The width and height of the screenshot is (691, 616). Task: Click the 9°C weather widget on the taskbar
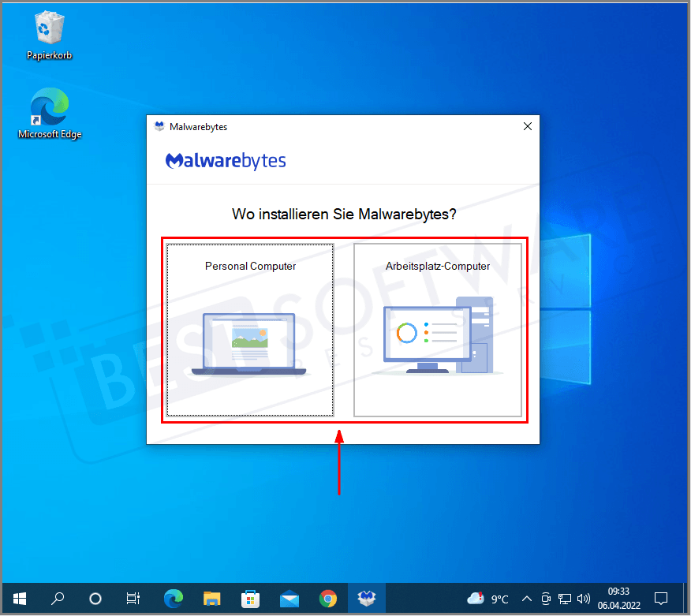pyautogui.click(x=487, y=599)
